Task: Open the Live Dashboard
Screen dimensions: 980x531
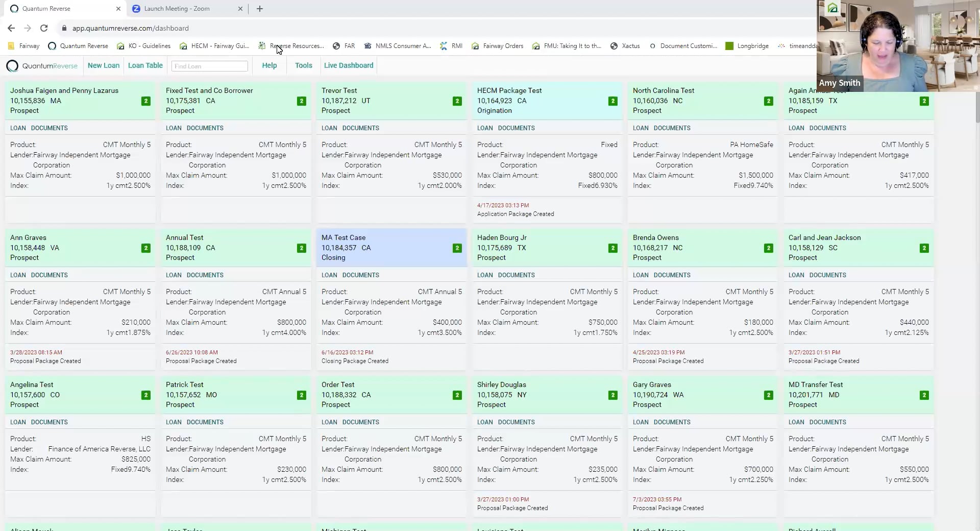Action: coord(349,65)
